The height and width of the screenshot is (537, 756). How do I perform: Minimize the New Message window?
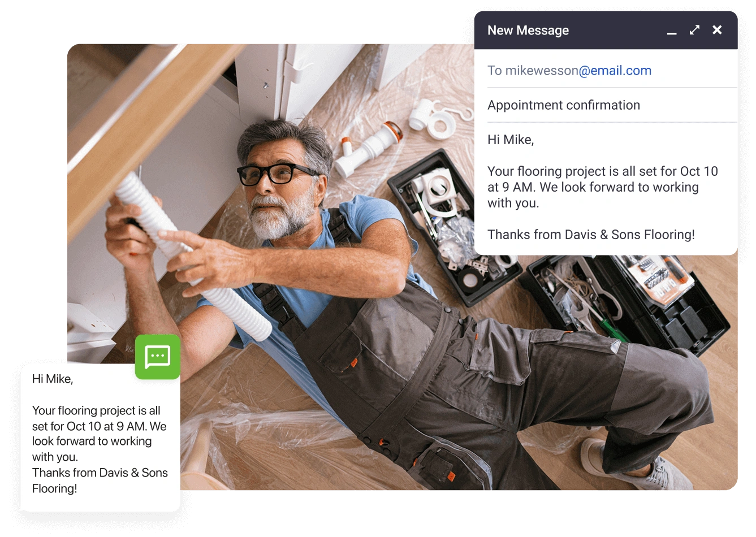pos(672,32)
